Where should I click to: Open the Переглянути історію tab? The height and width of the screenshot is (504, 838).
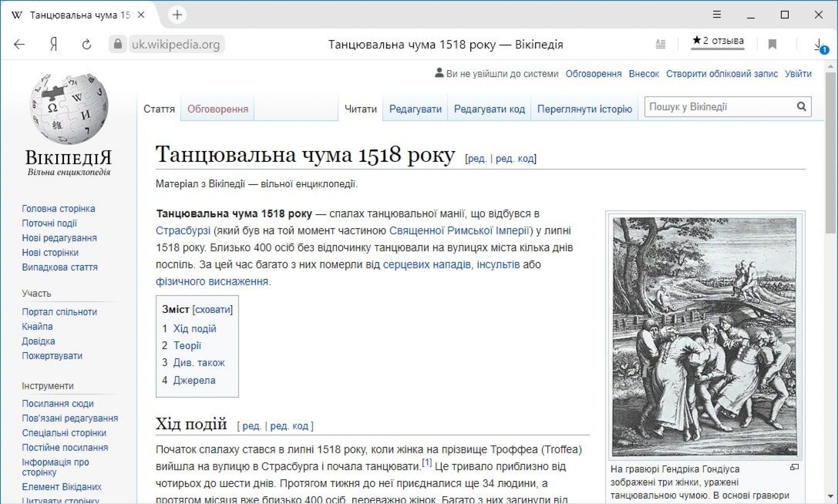point(584,109)
